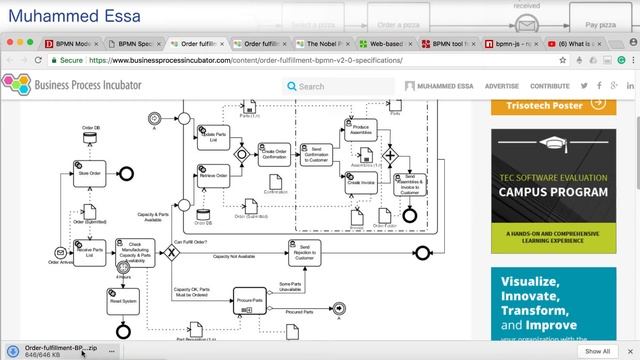This screenshot has width=640, height=360.
Task: Open the Visualize Innovate Transform ad
Action: pyautogui.click(x=553, y=304)
